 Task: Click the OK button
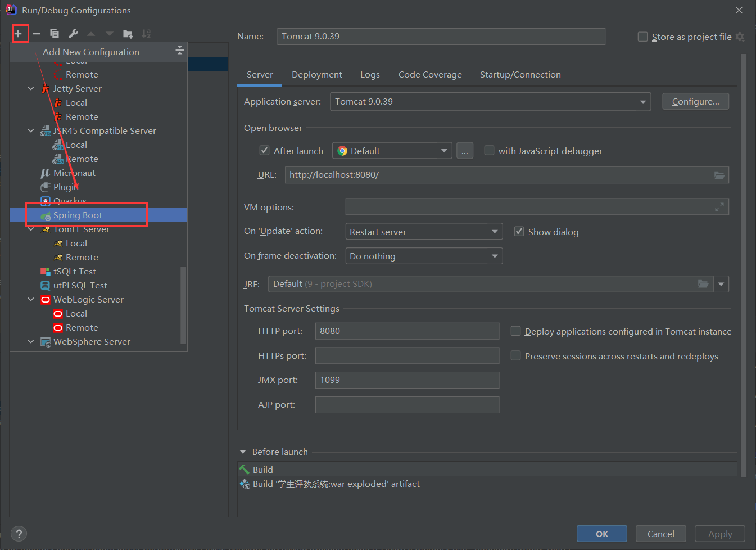(x=602, y=534)
